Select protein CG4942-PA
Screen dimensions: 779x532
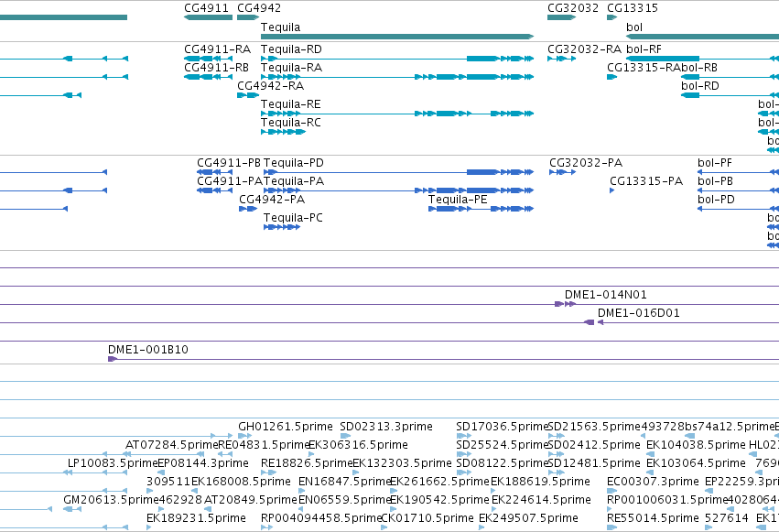[x=248, y=209]
